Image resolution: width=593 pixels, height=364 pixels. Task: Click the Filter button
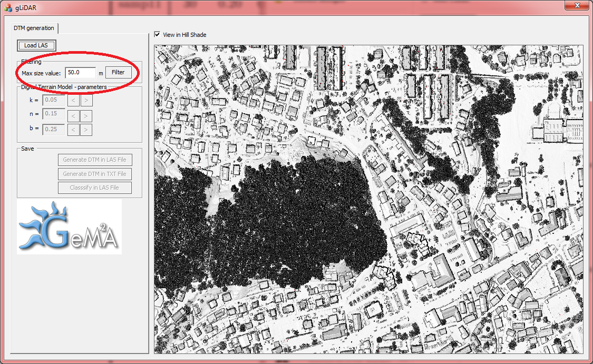coord(119,72)
